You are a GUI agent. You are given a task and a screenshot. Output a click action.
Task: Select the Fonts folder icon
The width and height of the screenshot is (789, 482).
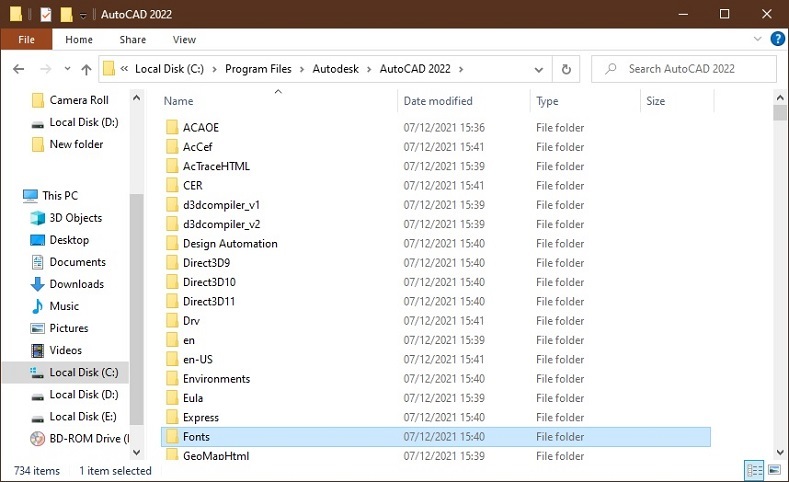(172, 437)
